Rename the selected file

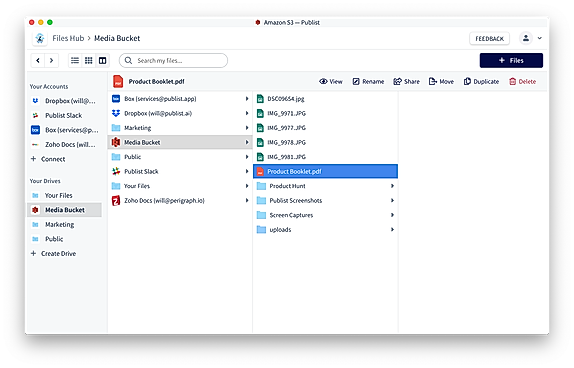tap(368, 81)
